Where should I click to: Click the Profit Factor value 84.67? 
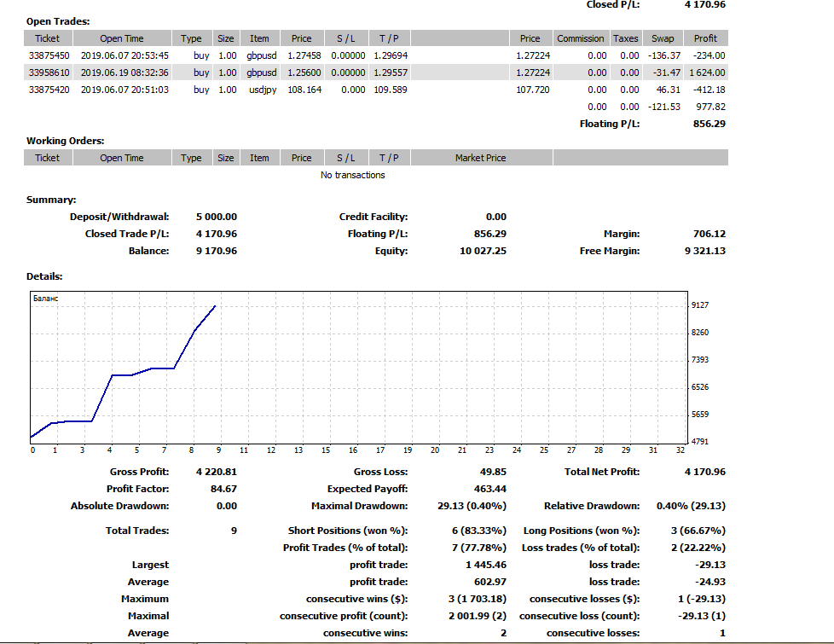pyautogui.click(x=224, y=489)
